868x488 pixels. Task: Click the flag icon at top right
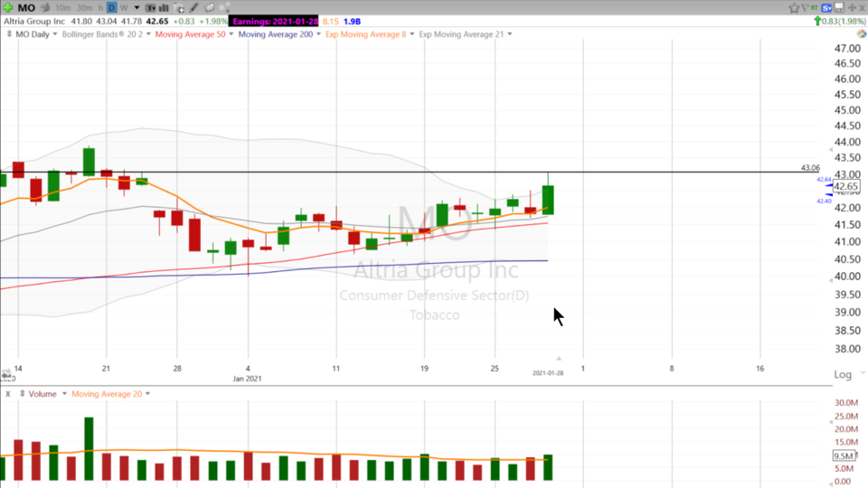click(x=806, y=7)
